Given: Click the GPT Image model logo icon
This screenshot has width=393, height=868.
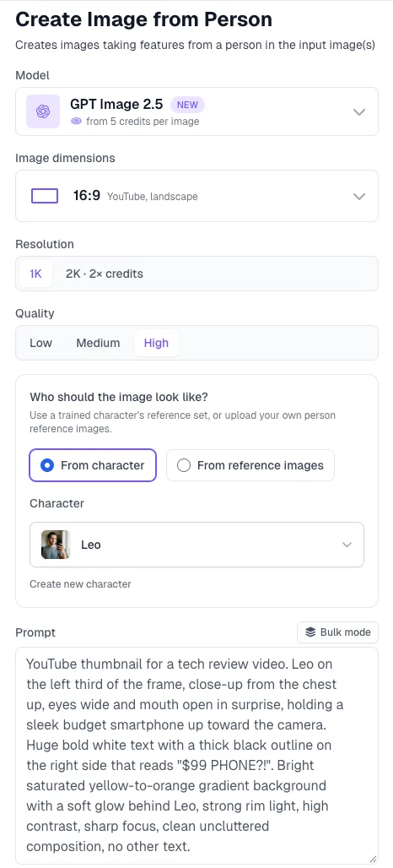Looking at the screenshot, I should coord(43,111).
